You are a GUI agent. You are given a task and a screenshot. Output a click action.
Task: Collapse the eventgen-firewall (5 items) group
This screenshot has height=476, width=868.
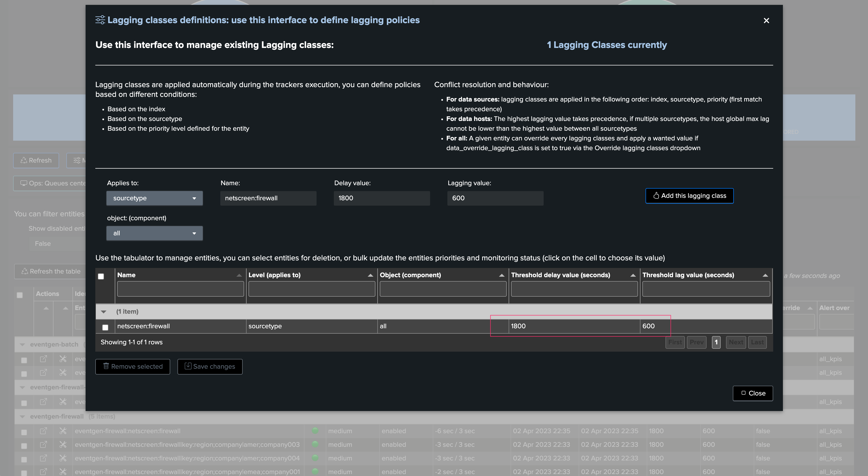click(22, 417)
